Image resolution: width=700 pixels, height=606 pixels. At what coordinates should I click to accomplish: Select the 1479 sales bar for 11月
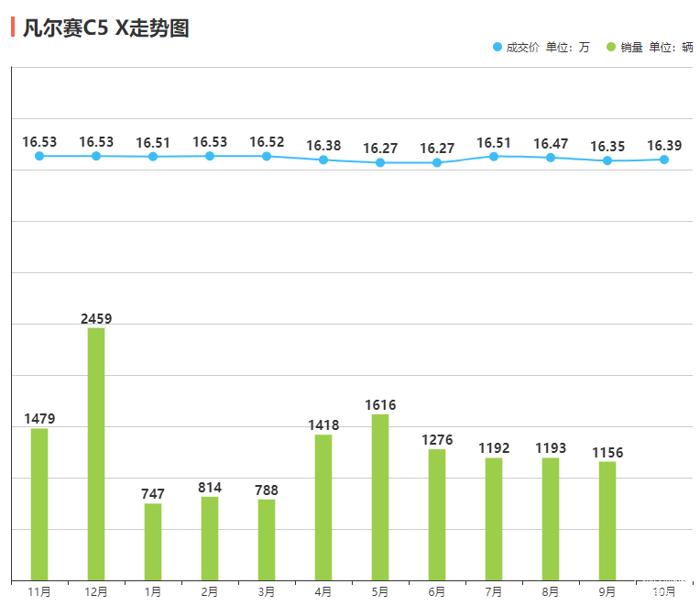pos(39,504)
